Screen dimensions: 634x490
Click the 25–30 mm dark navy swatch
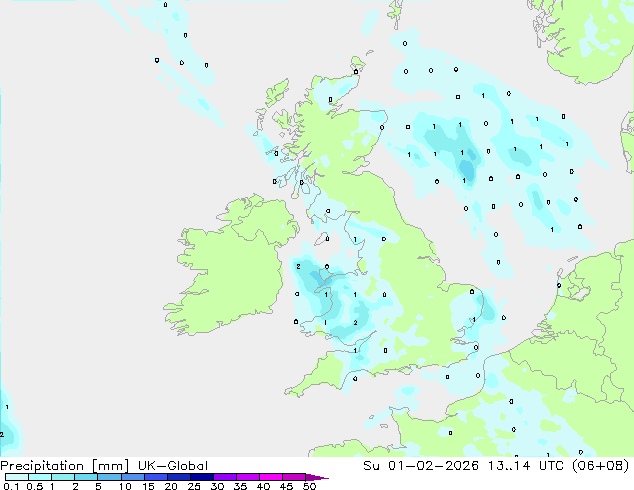pos(201,477)
